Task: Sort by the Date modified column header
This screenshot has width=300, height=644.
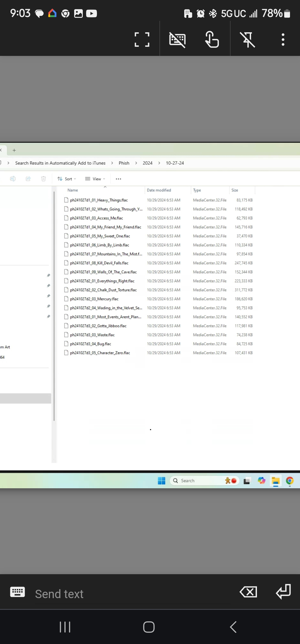Action: point(159,190)
